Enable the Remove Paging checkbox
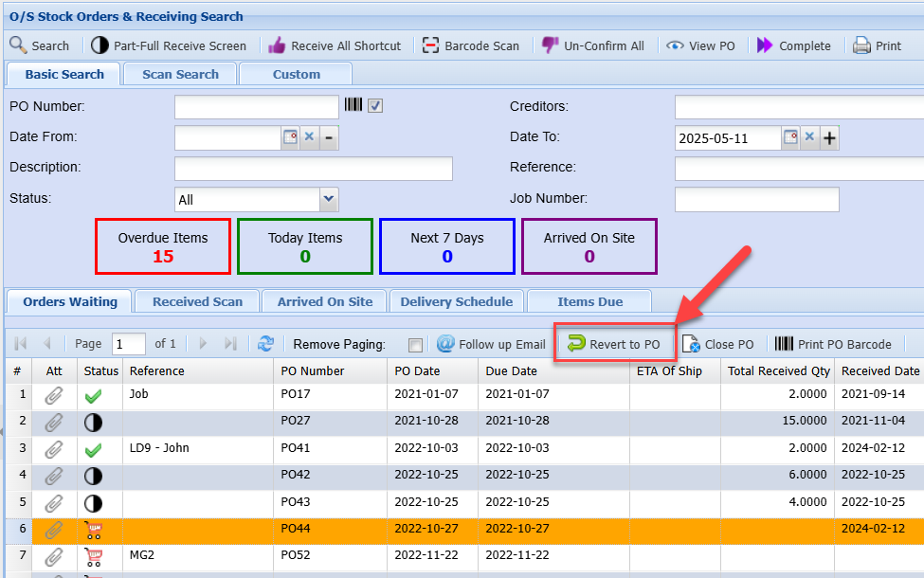The height and width of the screenshot is (578, 924). (414, 345)
